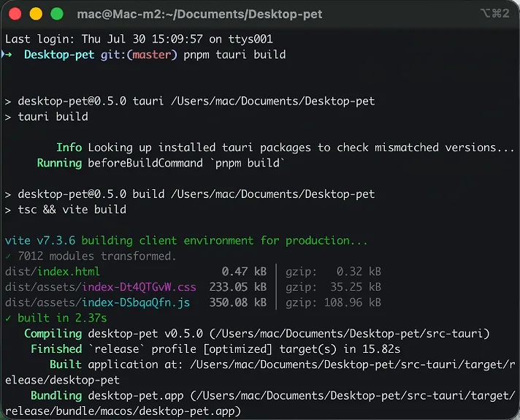
Task: Click 'desktop-pet v0.5.0' compile target text
Action: (x=145, y=333)
